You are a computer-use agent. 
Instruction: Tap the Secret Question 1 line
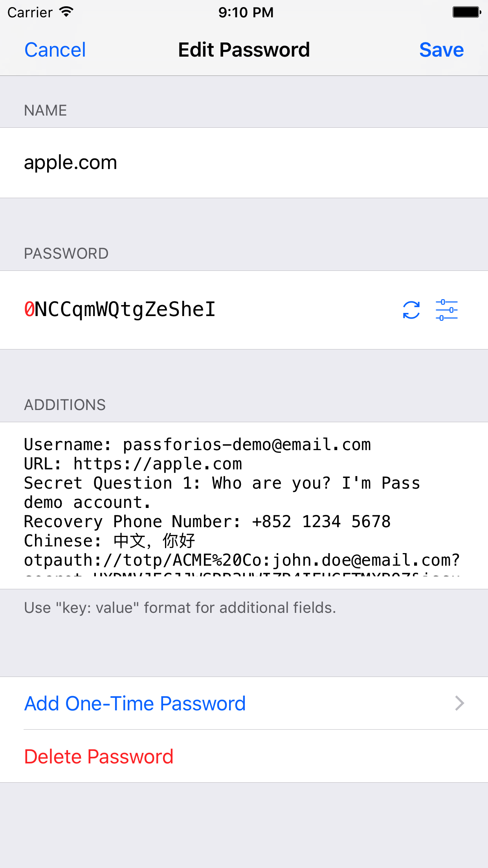click(x=222, y=483)
